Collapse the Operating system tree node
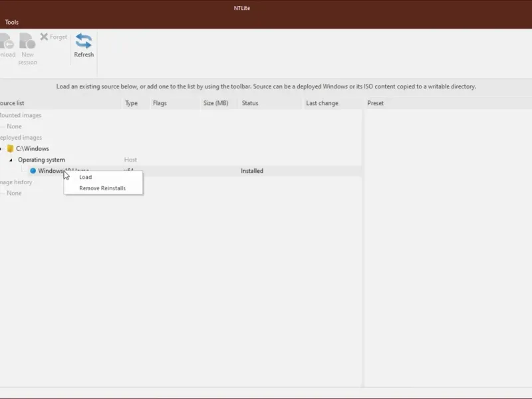Image resolution: width=532 pixels, height=399 pixels. pyautogui.click(x=11, y=160)
